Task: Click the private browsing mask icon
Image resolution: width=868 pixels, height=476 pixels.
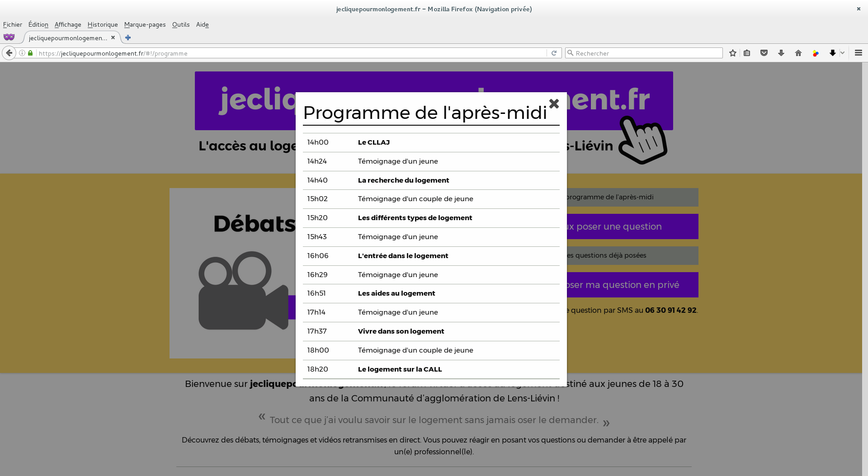Action: tap(9, 37)
